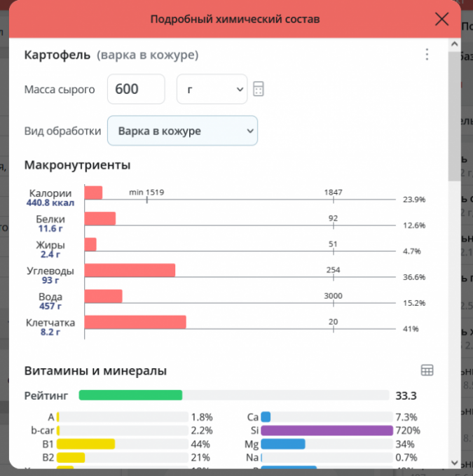
Task: Click the B1 vitamin yellow bar
Action: pyautogui.click(x=85, y=444)
